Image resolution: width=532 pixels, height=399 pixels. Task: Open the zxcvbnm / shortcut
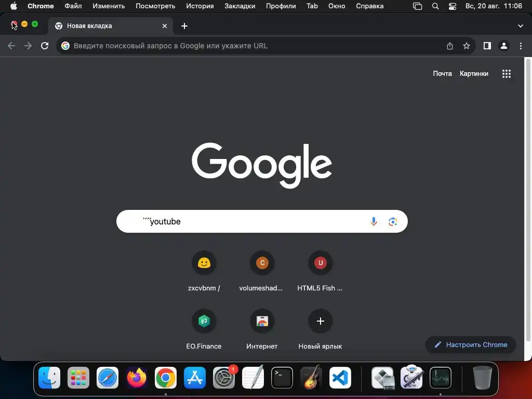coord(204,271)
